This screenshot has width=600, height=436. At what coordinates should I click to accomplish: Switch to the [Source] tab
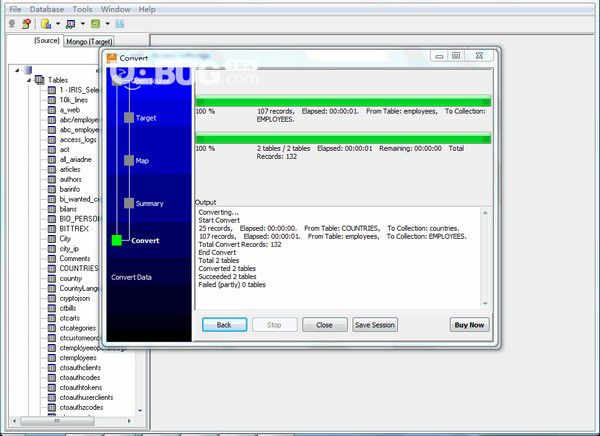pos(47,41)
